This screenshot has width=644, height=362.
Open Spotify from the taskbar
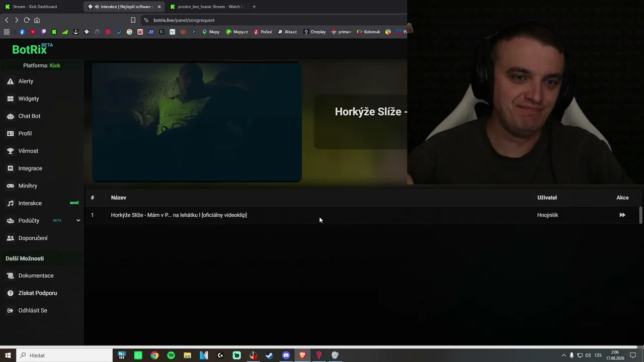pyautogui.click(x=171, y=355)
